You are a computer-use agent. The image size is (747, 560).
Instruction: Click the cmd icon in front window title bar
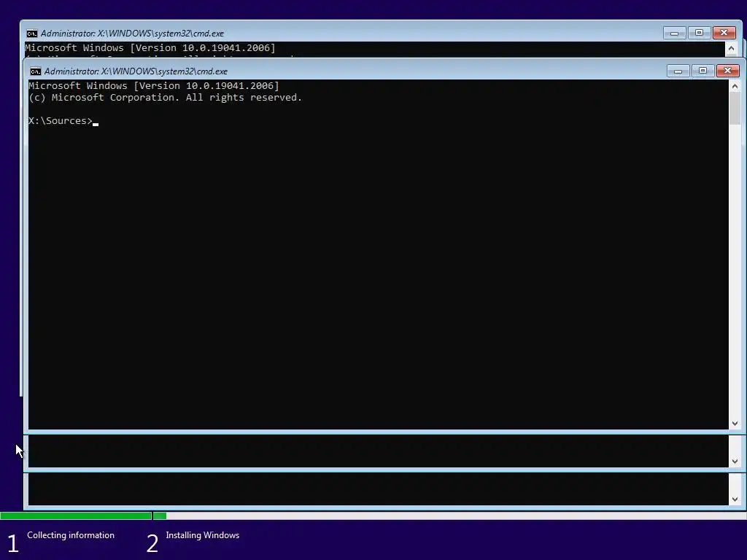[x=35, y=71]
